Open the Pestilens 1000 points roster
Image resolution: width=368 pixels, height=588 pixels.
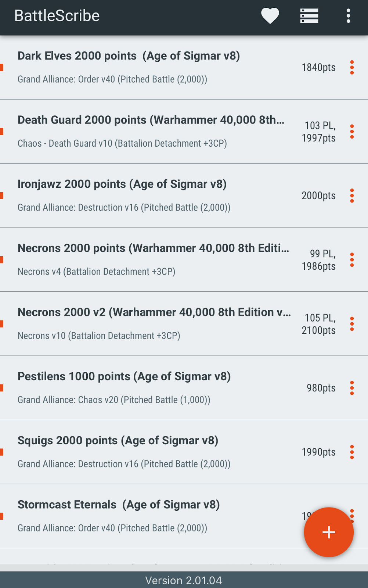click(147, 388)
